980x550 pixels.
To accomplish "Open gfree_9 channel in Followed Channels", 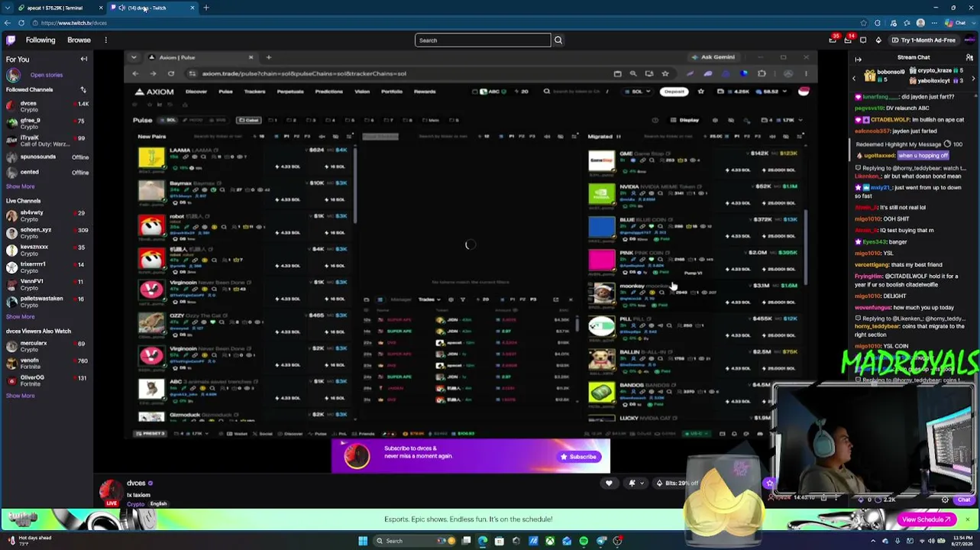I will [47, 124].
